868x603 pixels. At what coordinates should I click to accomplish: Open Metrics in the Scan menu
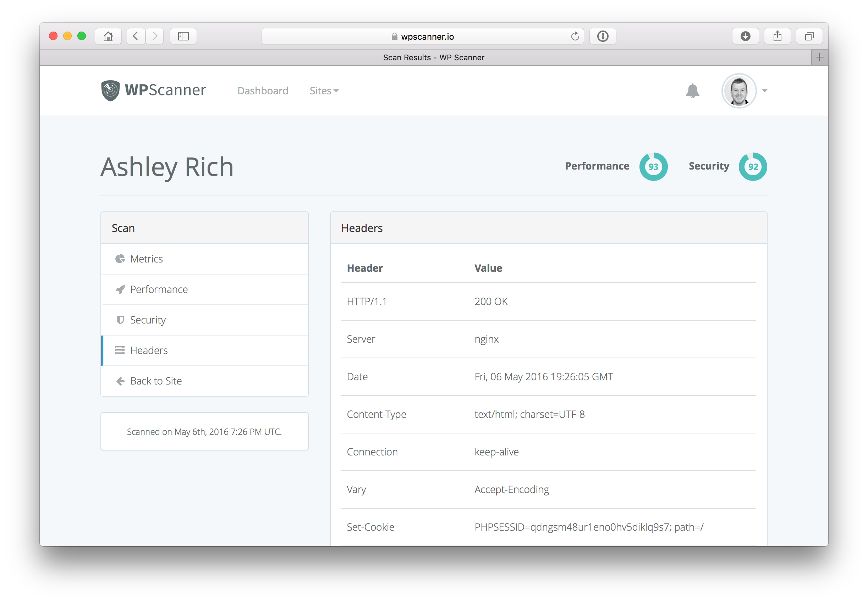[204, 259]
